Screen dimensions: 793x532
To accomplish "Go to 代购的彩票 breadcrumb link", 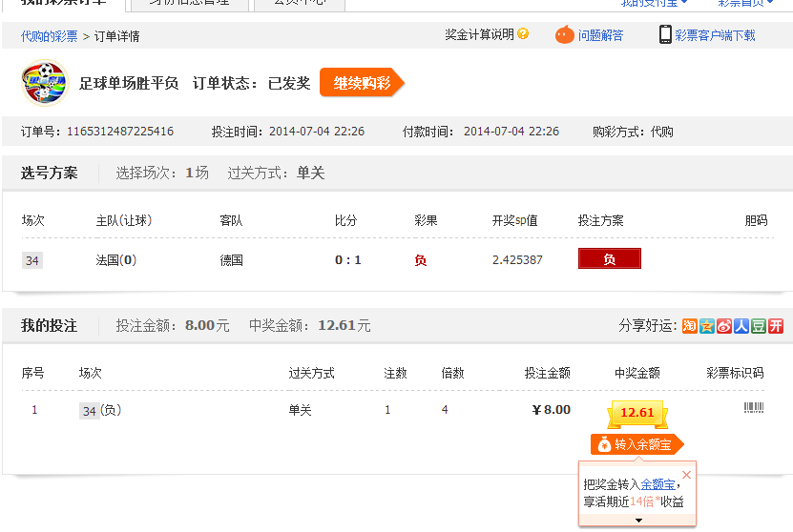I will coord(49,36).
